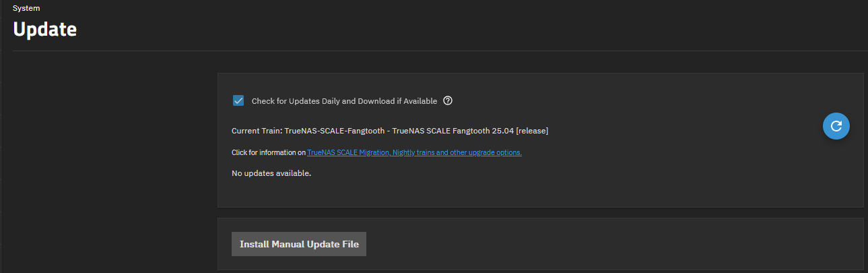
Task: Click the Update page heading
Action: click(44, 30)
